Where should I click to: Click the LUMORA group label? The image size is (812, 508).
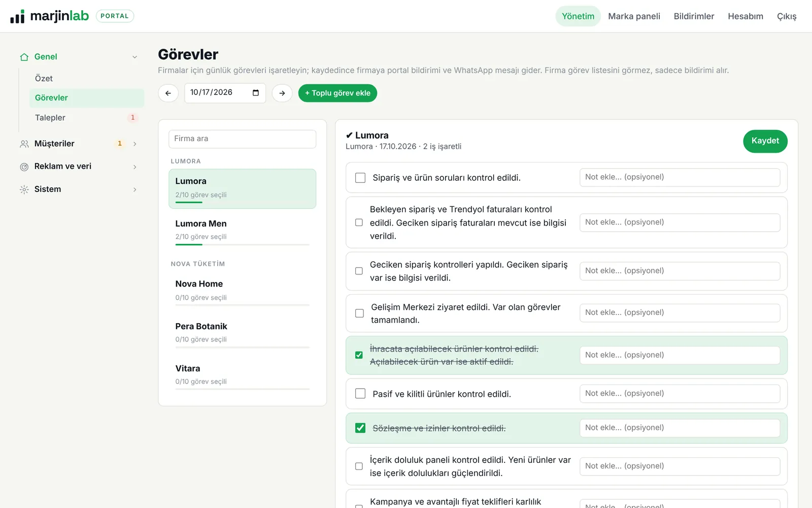186,162
